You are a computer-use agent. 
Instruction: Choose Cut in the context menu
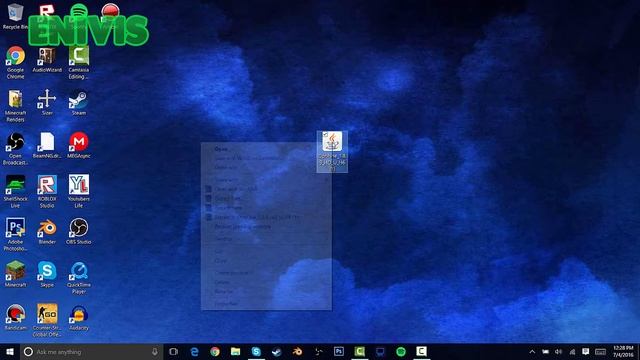pos(218,251)
